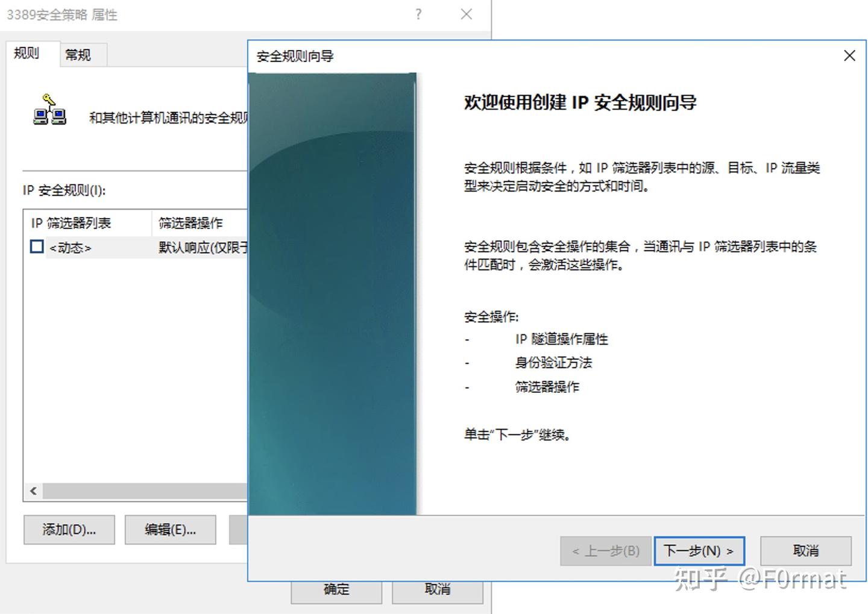Click the 筛选器操作 column header
The width and height of the screenshot is (868, 614).
click(189, 222)
